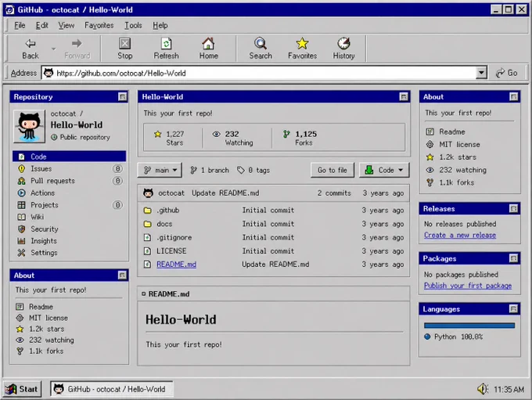The image size is (532, 400).
Task: Collapse the Repository panel
Action: click(123, 97)
